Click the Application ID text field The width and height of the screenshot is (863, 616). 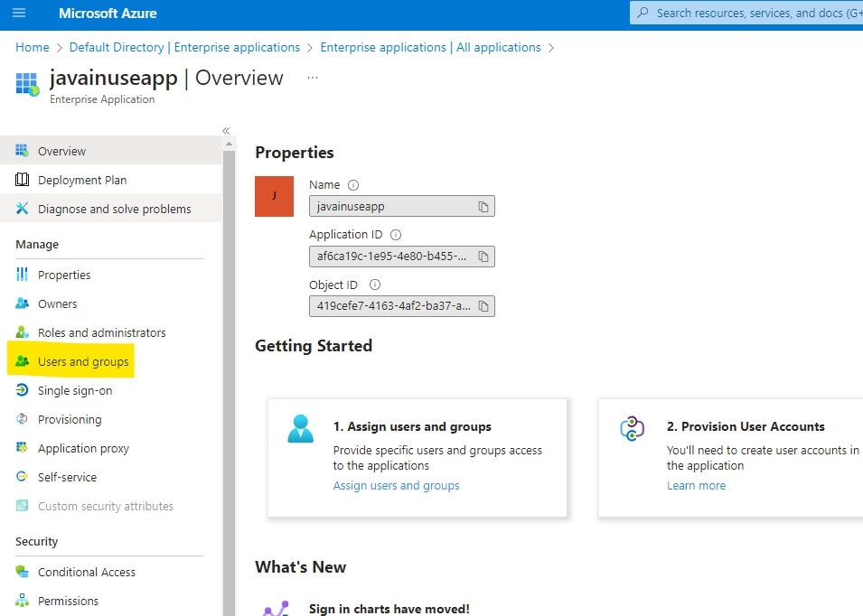(402, 257)
